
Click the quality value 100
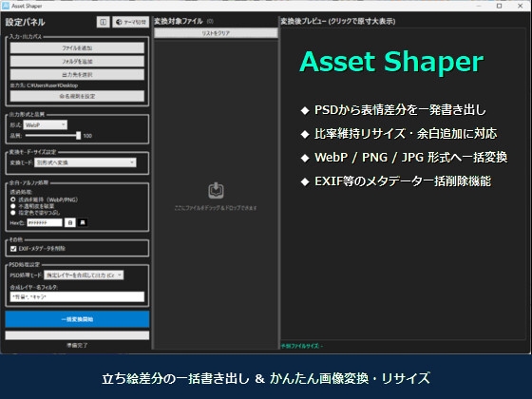[87, 136]
